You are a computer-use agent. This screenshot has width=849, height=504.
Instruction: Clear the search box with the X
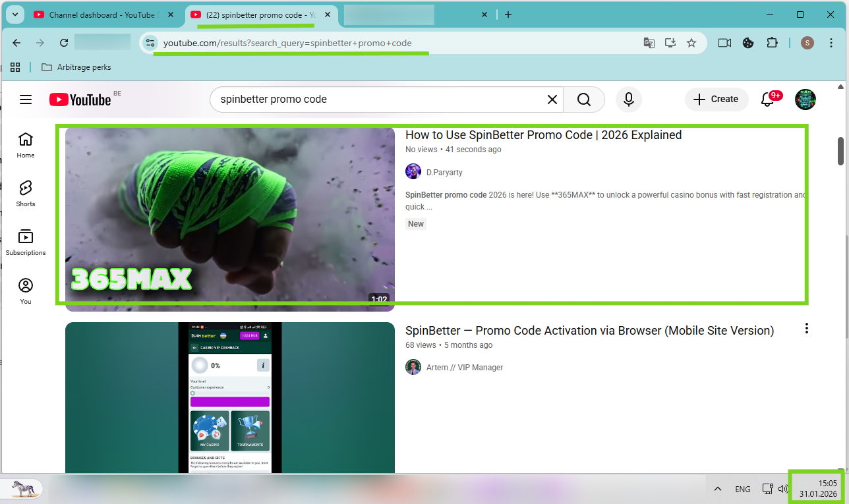coord(552,99)
